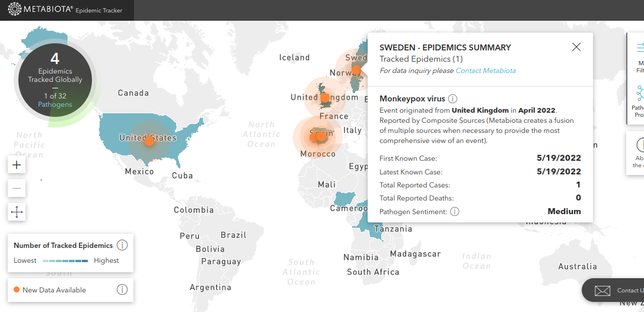Click the Canada map label
644x312 pixels.
[x=133, y=93]
